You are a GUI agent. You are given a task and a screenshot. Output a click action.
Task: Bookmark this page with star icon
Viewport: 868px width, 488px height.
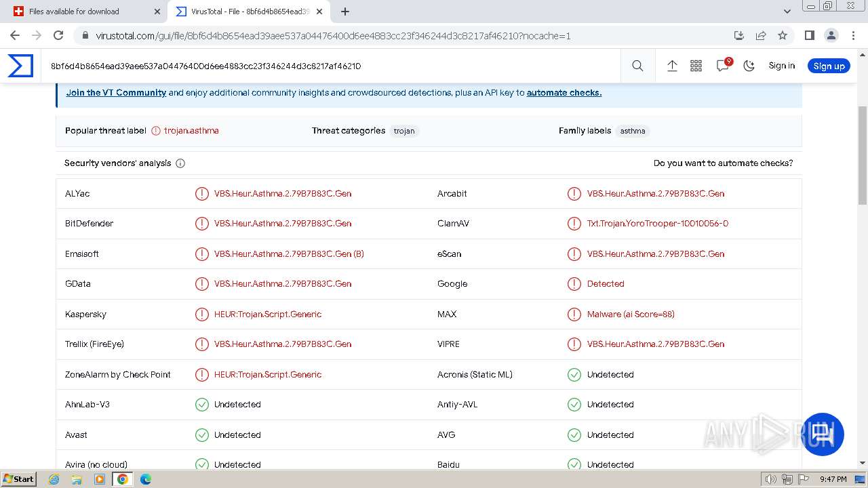click(783, 35)
